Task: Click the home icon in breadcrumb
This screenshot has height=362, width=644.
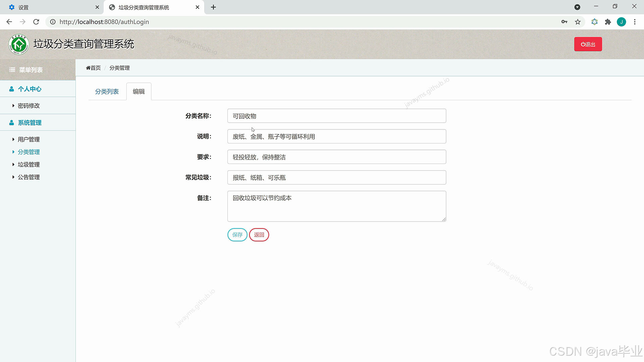Action: 88,68
